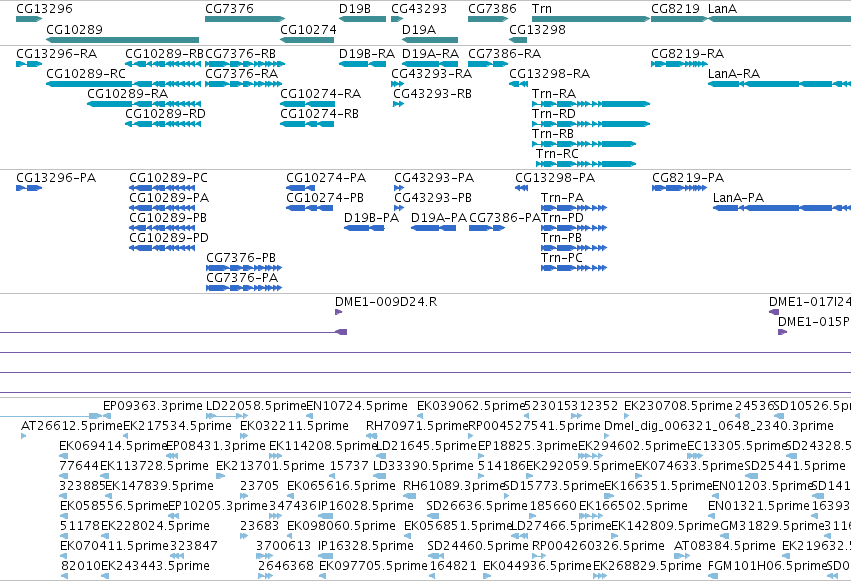
Task: Select the CG8219 gene label
Action: [x=676, y=9]
